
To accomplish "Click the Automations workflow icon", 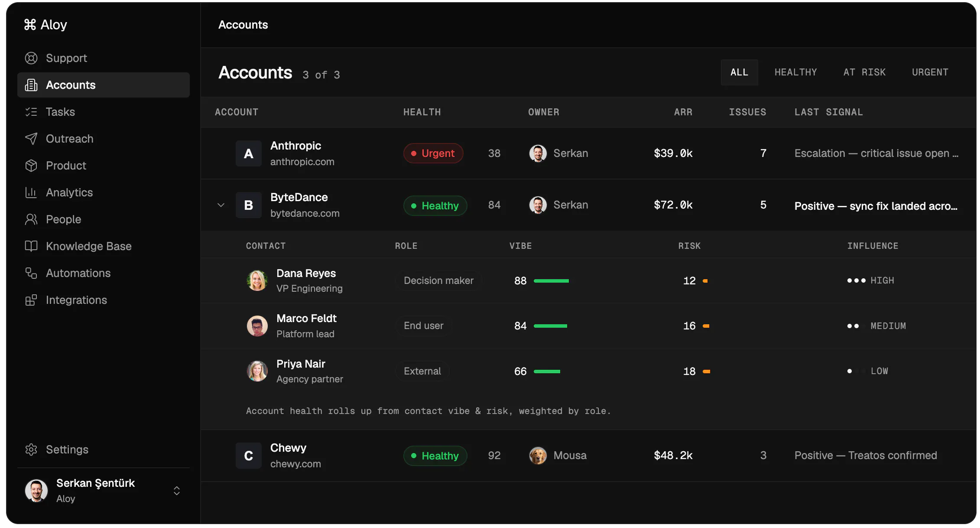I will click(31, 273).
